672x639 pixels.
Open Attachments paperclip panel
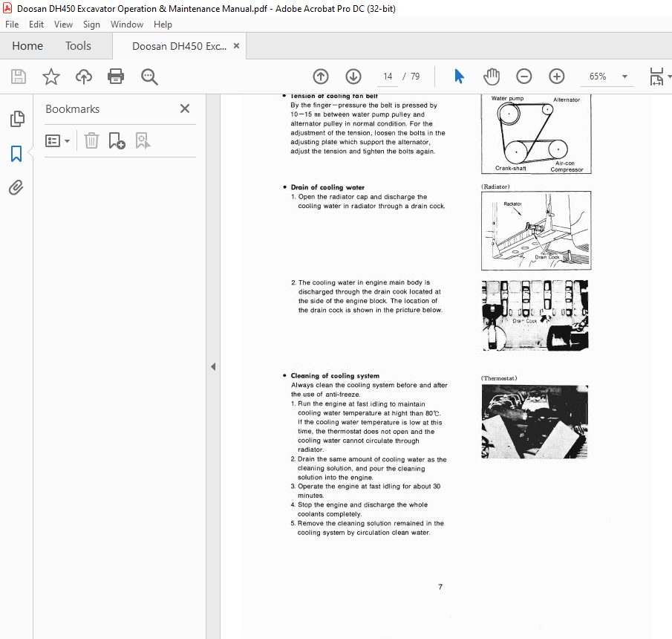[16, 188]
